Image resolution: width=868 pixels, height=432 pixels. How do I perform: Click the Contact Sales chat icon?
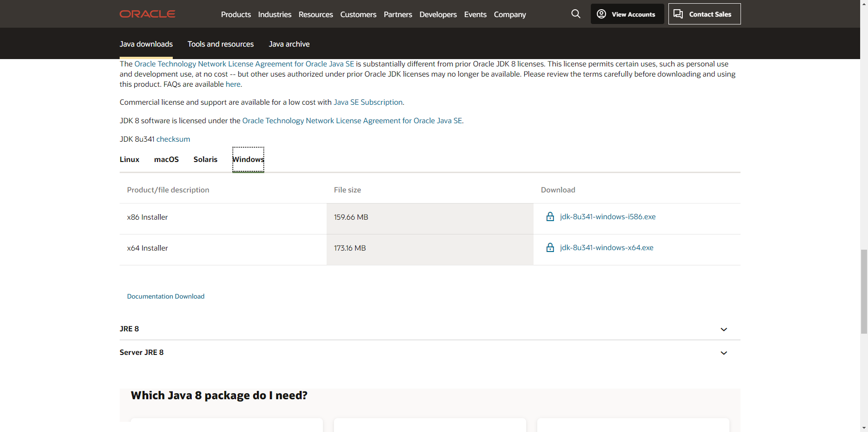pos(678,14)
